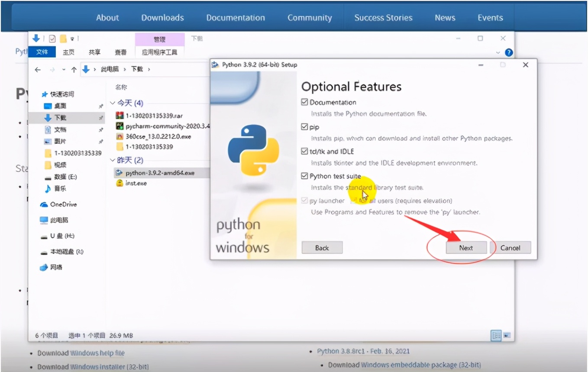The image size is (588, 372).
Task: Open Explorer's recent locations dropdown arrow
Action: coord(64,69)
